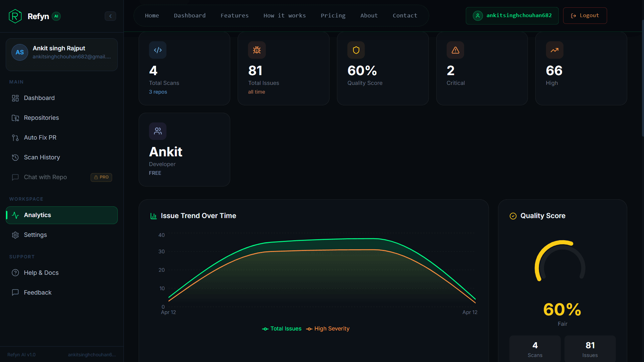
Task: Toggle High Severity series in chart legend
Action: 328,329
